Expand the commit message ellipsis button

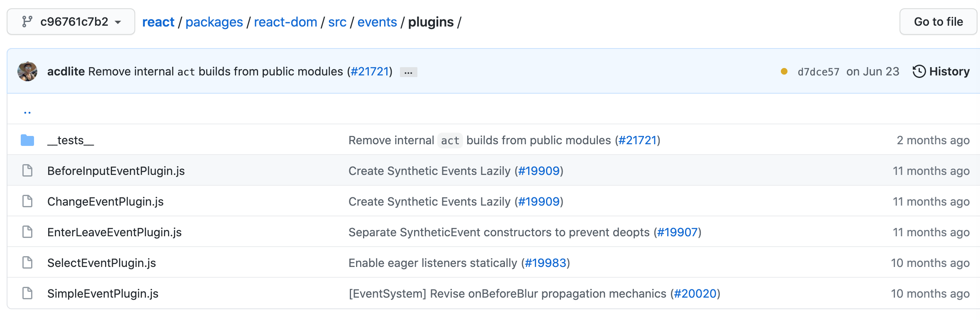tap(409, 72)
